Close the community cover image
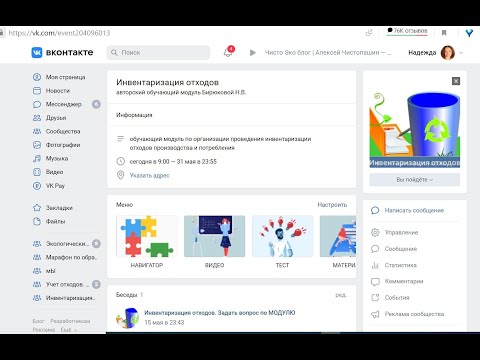480x360 pixels. pyautogui.click(x=456, y=81)
